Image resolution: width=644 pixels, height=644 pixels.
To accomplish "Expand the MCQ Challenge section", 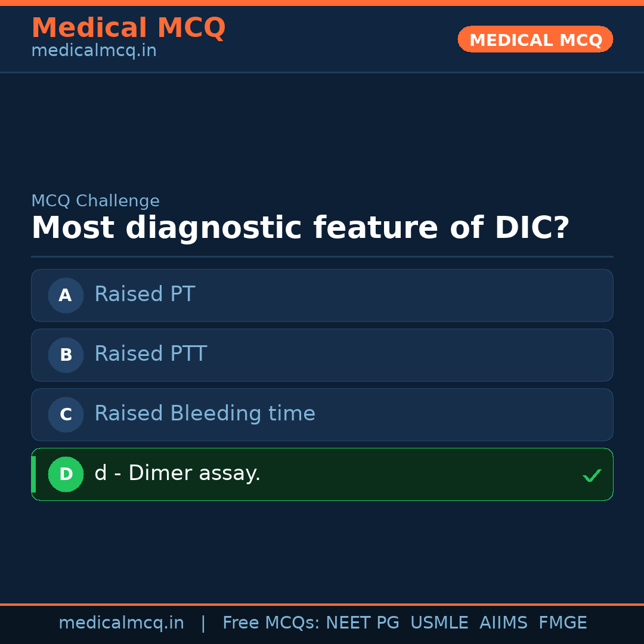I will pyautogui.click(x=95, y=201).
